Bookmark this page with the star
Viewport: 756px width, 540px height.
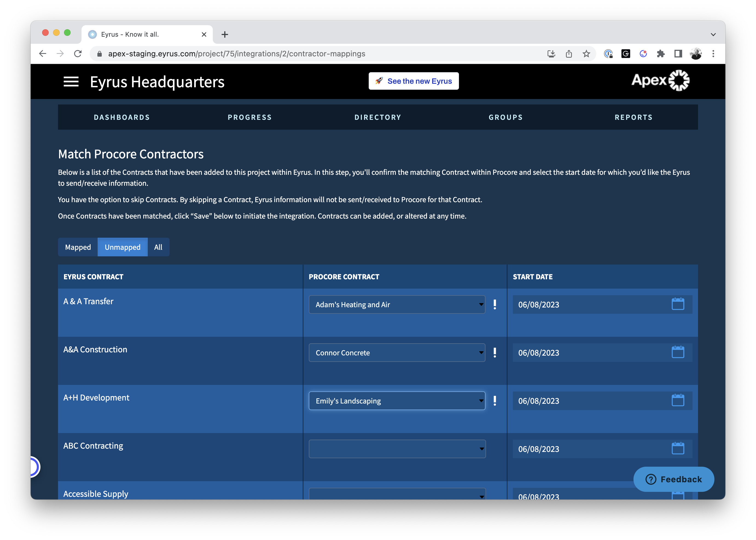[x=586, y=54]
